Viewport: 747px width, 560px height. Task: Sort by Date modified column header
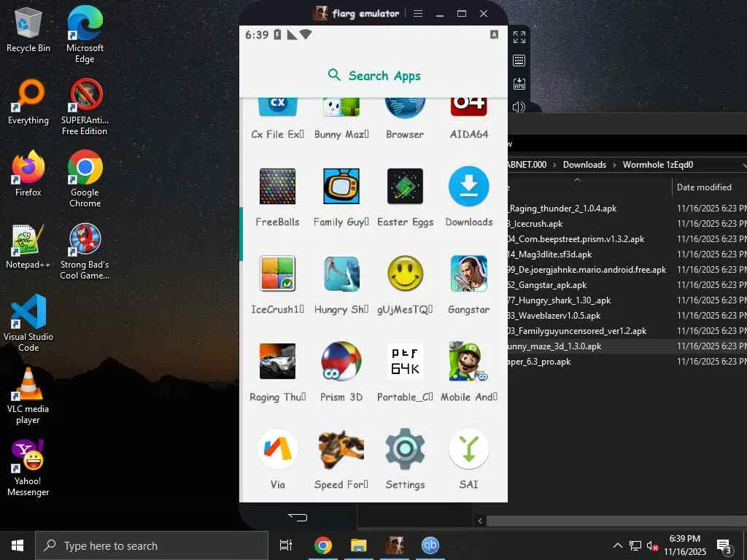coord(704,187)
